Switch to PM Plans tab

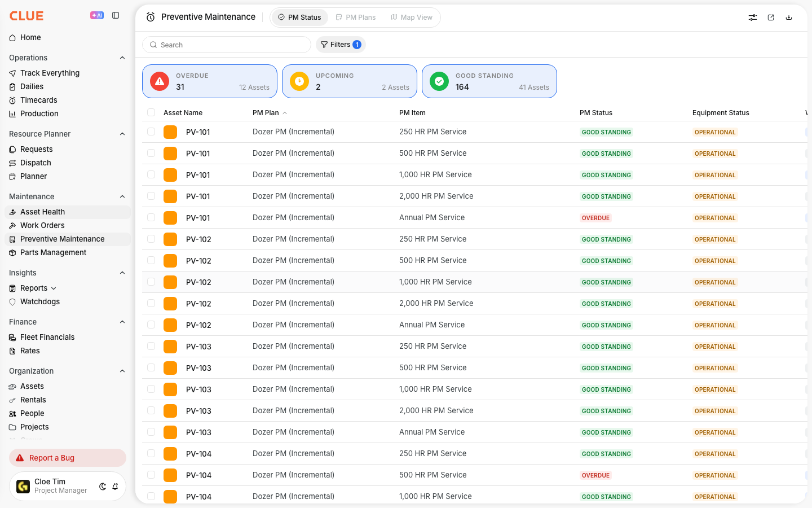356,17
